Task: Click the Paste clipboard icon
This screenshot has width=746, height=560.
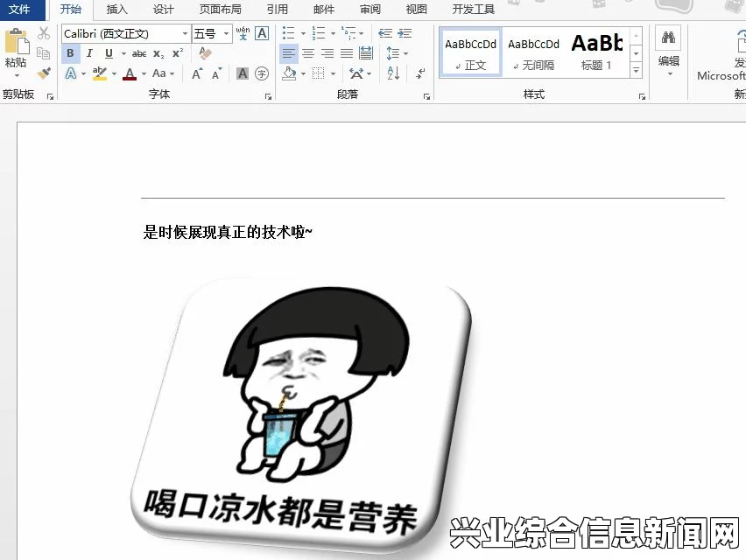Action: (x=16, y=41)
